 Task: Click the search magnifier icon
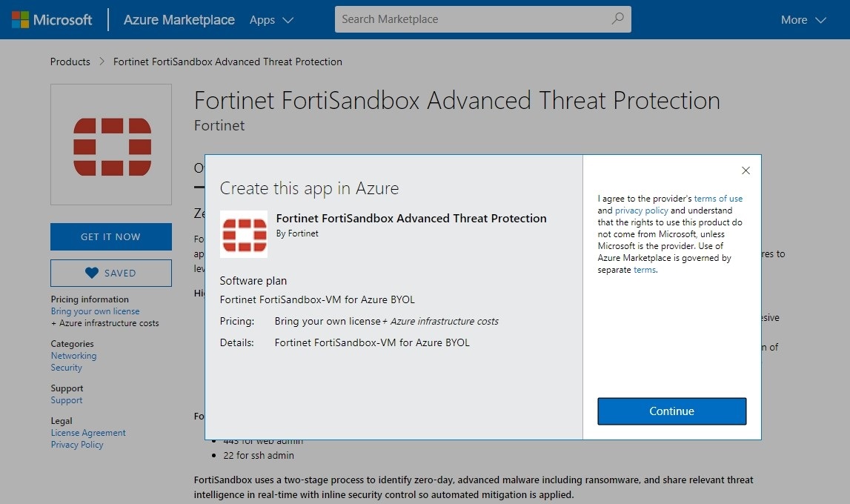point(617,19)
